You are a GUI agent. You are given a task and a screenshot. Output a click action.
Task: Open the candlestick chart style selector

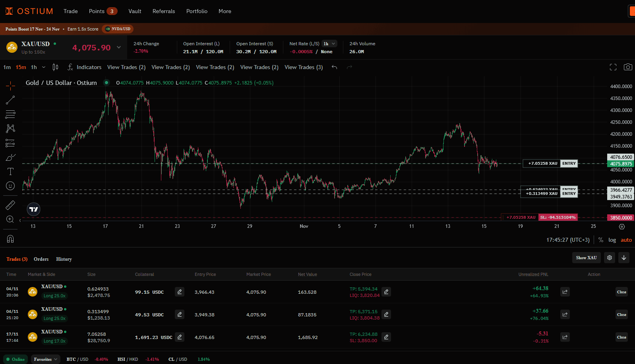point(56,67)
